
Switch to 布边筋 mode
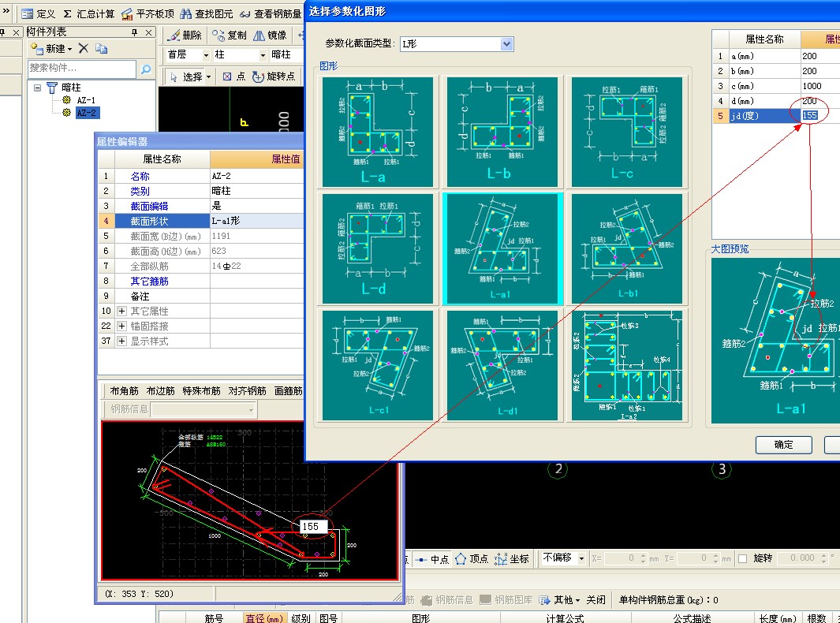[160, 391]
